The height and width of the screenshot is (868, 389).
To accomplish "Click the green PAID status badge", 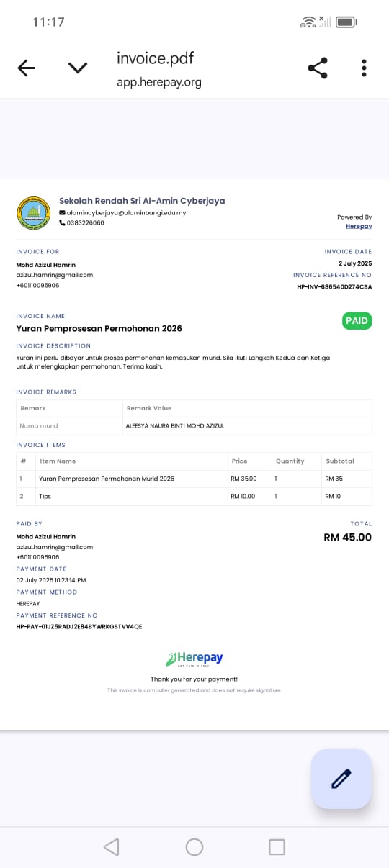I will [x=357, y=320].
